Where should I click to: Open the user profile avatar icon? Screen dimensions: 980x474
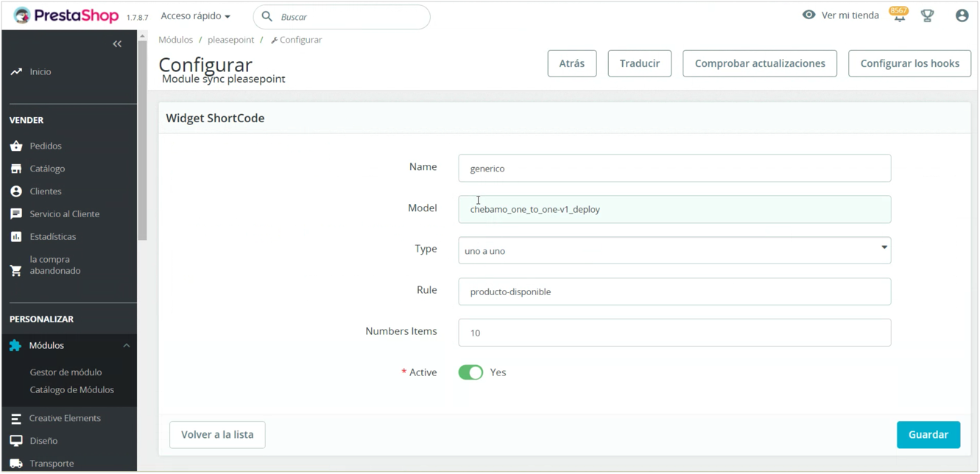point(962,16)
